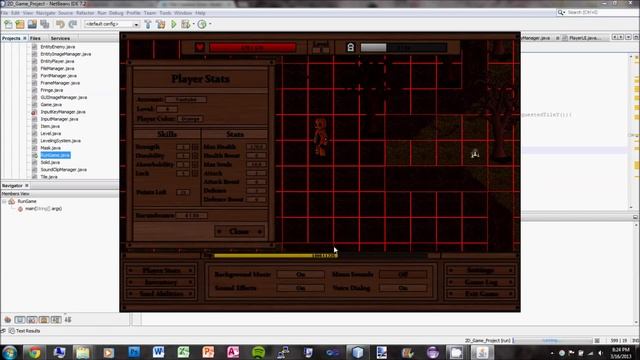Click the gray lock progress bar
640x360 pixels.
coord(404,48)
